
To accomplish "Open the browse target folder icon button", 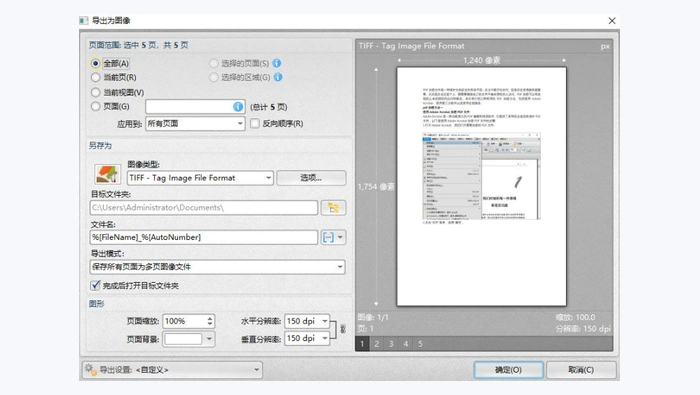I will click(x=333, y=208).
